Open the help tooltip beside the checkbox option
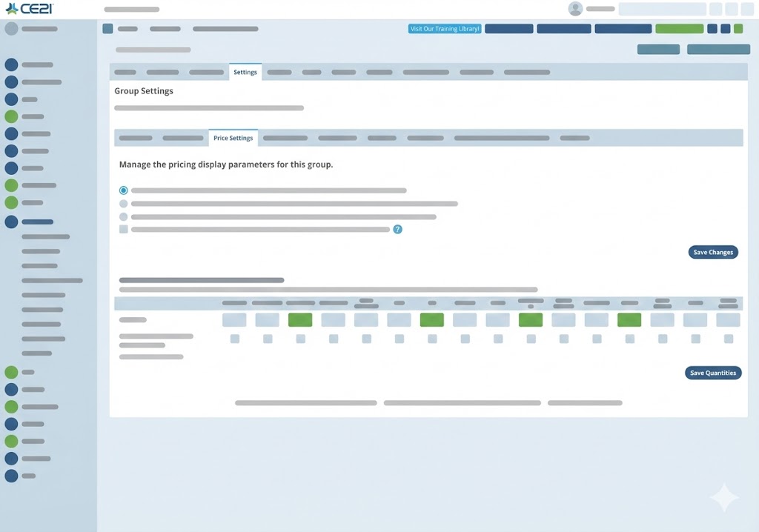759x532 pixels. coord(398,230)
